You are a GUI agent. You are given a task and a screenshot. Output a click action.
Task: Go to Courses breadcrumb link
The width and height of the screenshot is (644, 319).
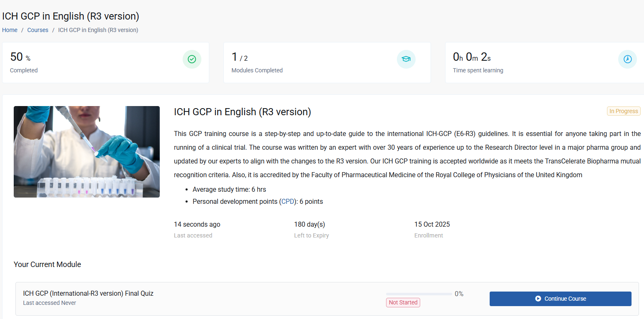pyautogui.click(x=38, y=30)
